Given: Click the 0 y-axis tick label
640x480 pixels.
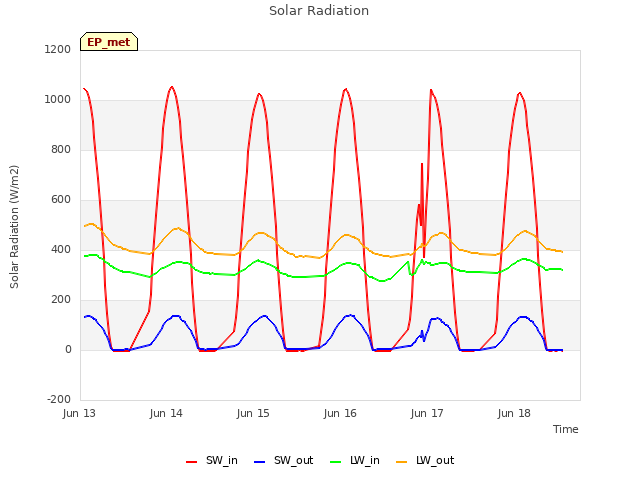Looking at the screenshot, I should tap(68, 349).
